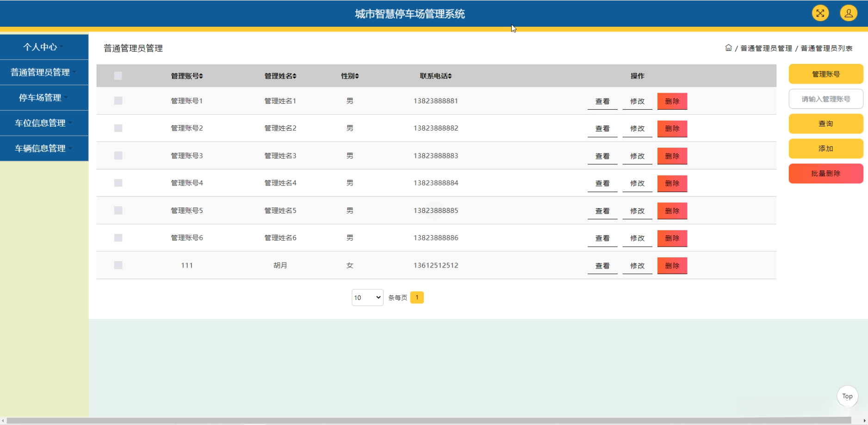Click the 城市智慧停车场管理系统 title
This screenshot has width=868, height=425.
(x=410, y=14)
